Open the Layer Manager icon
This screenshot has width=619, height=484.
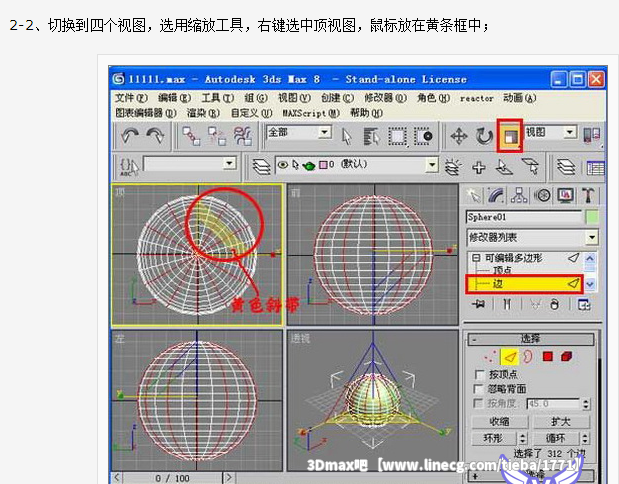(261, 167)
